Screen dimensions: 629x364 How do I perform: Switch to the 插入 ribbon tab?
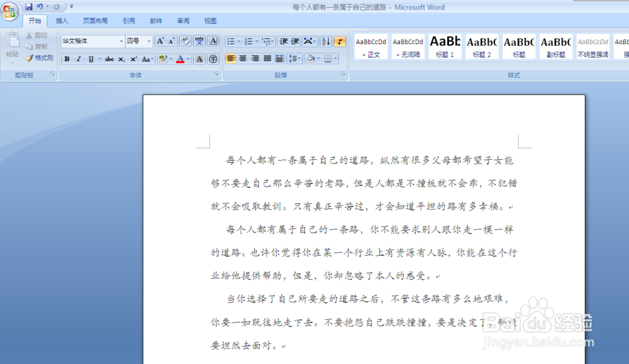[x=62, y=20]
